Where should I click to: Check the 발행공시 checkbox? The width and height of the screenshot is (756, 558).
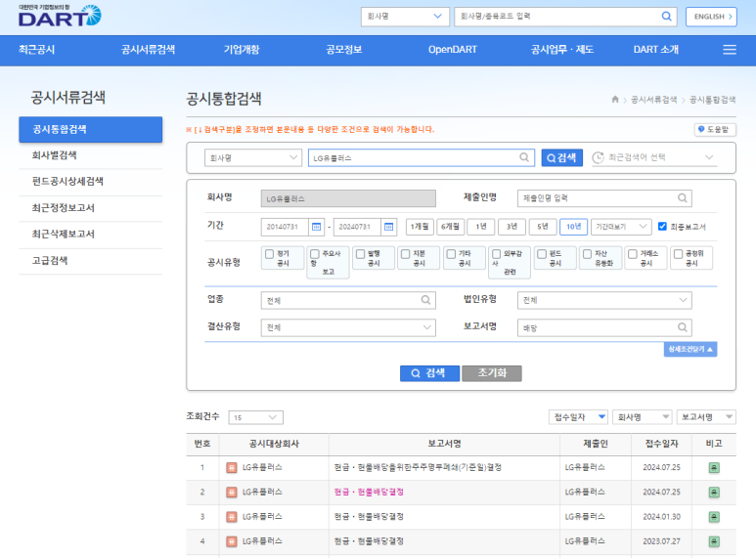coord(360,254)
